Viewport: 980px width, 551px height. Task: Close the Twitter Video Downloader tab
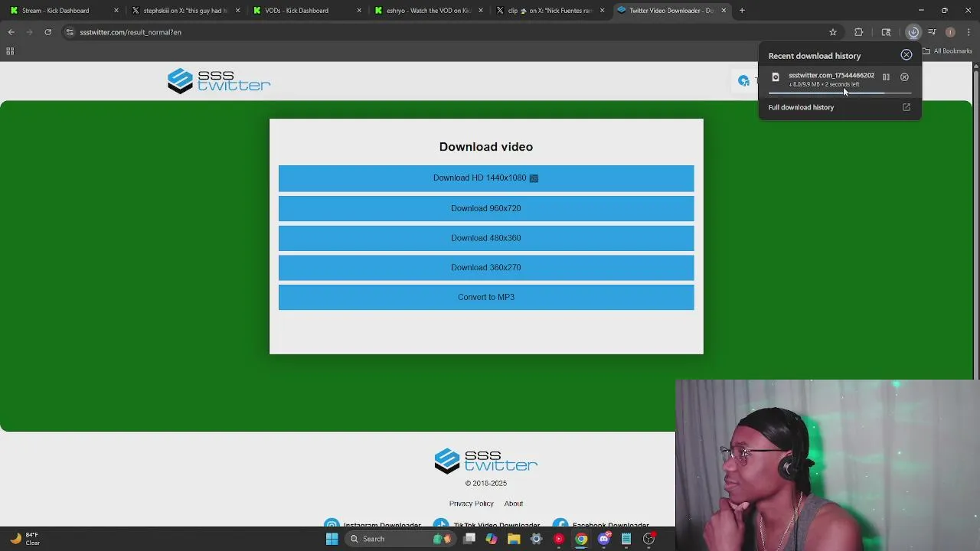coord(724,11)
